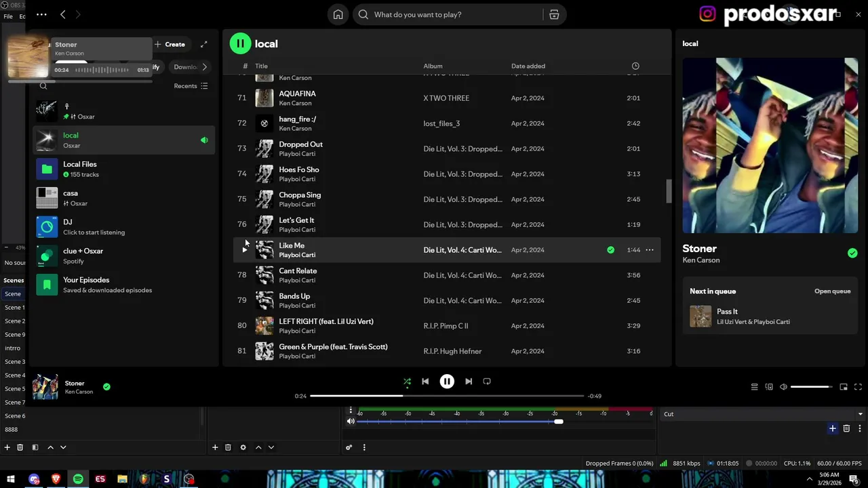Image resolution: width=868 pixels, height=488 pixels.
Task: Open Windows Start menu
Action: [11, 479]
